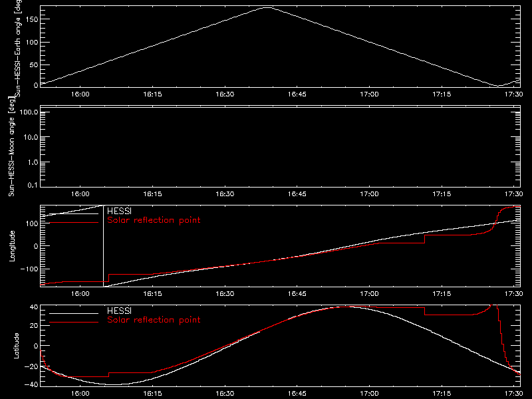Click 17:00 label under Longitude plot
This screenshot has width=532, height=399.
370,293
